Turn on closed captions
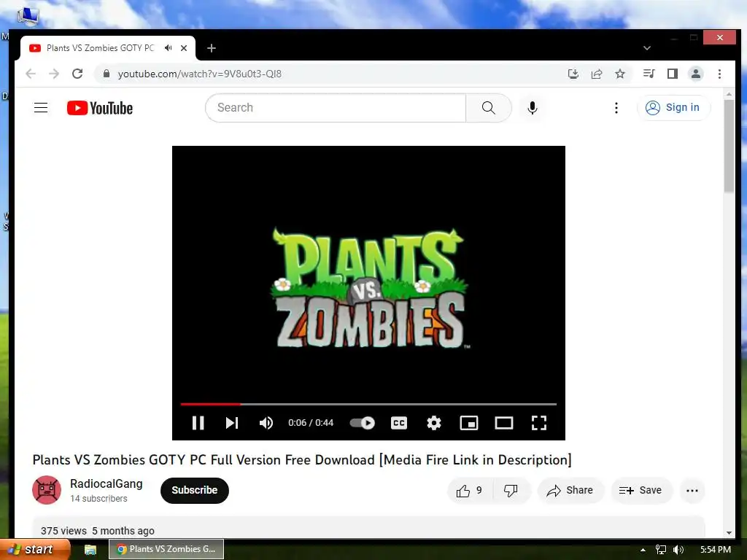The width and height of the screenshot is (747, 560). (x=399, y=423)
